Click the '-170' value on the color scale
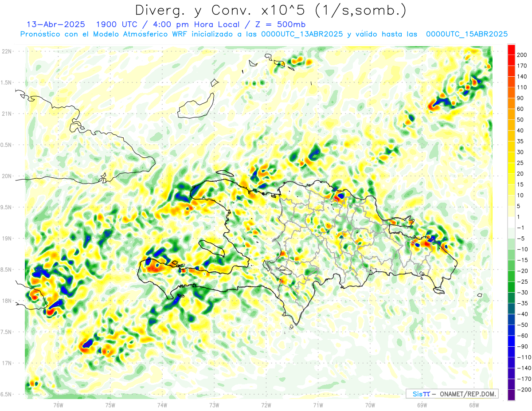 [524, 379]
